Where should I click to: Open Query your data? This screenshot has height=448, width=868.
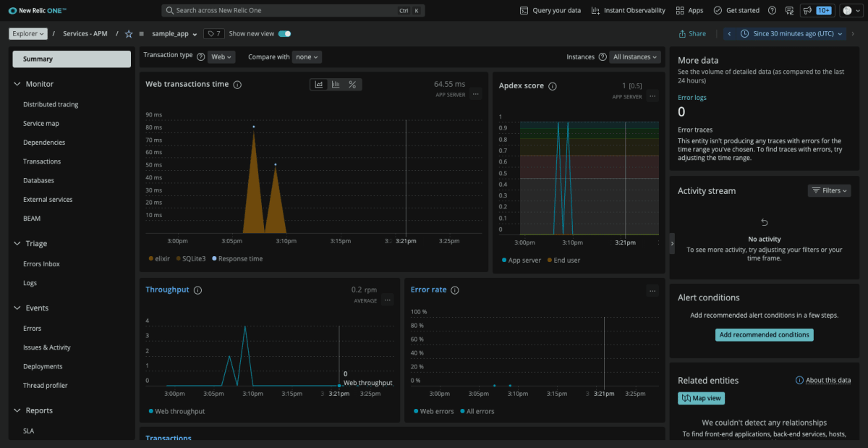click(550, 11)
